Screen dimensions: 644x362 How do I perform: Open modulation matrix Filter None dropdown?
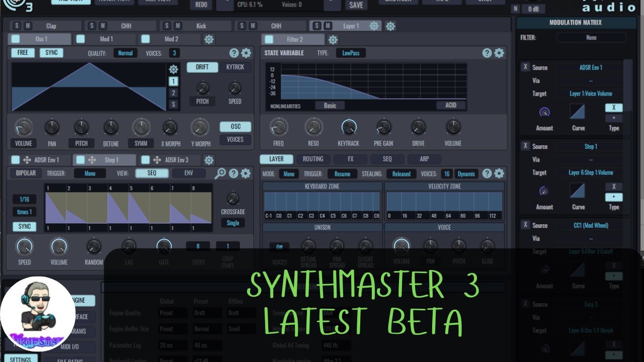click(x=591, y=37)
